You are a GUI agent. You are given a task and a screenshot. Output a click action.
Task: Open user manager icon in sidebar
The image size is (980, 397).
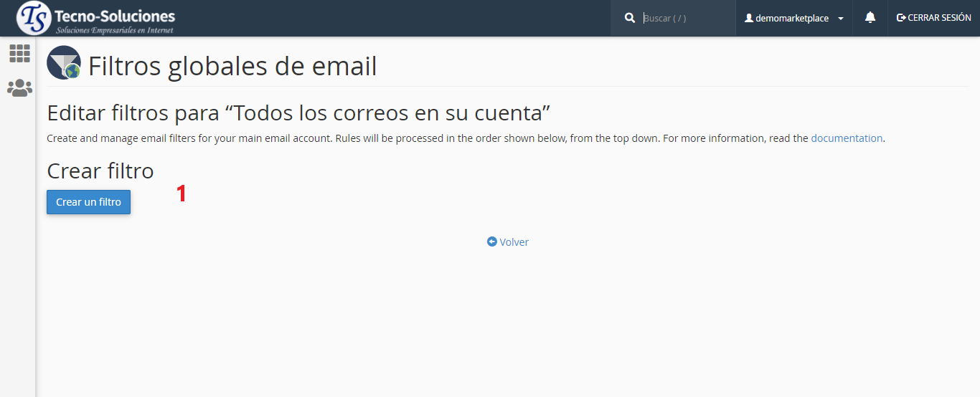19,88
